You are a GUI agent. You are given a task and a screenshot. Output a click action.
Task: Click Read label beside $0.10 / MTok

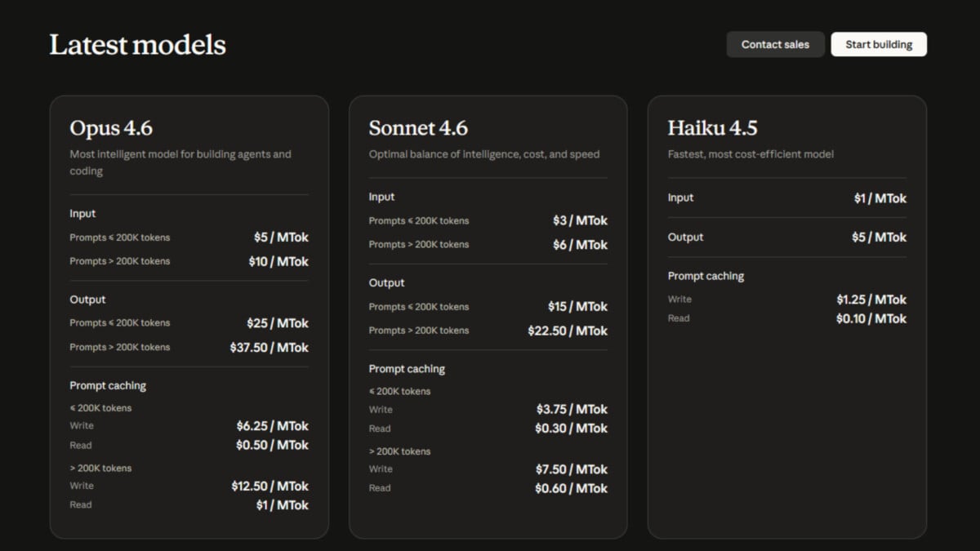679,318
